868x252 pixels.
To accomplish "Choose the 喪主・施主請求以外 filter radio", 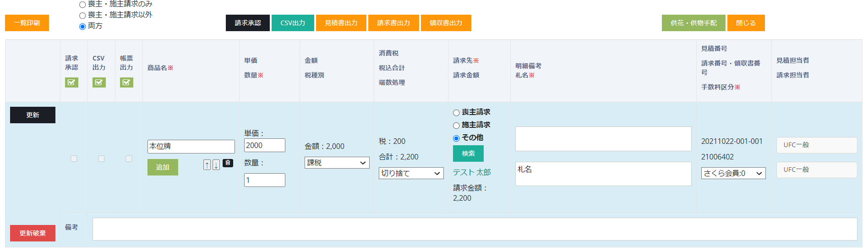I will (82, 16).
